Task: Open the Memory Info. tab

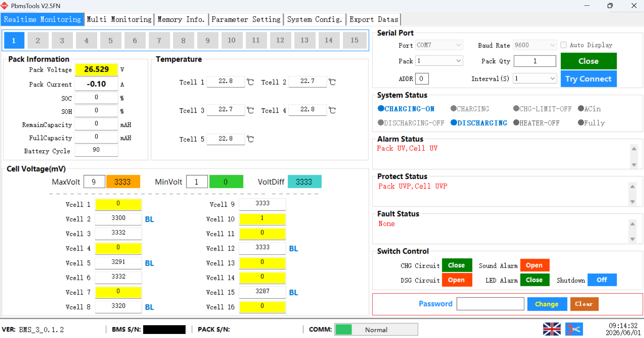Action: (x=181, y=20)
